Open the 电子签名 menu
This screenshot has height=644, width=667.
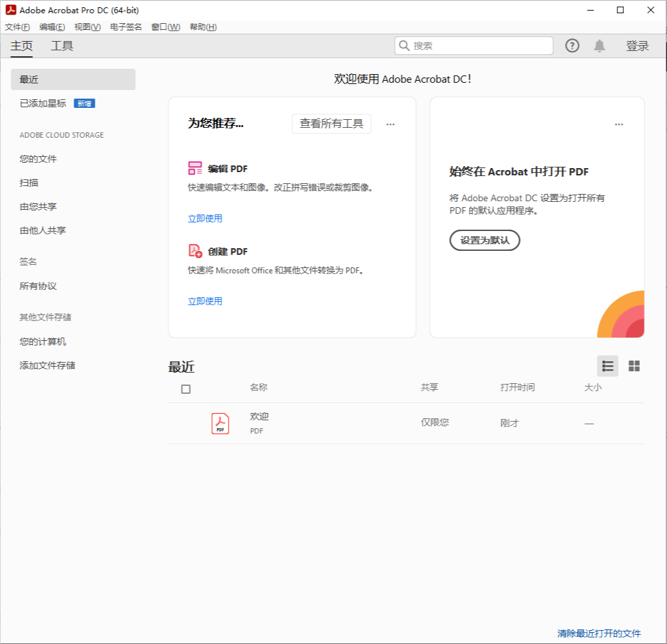pos(126,27)
